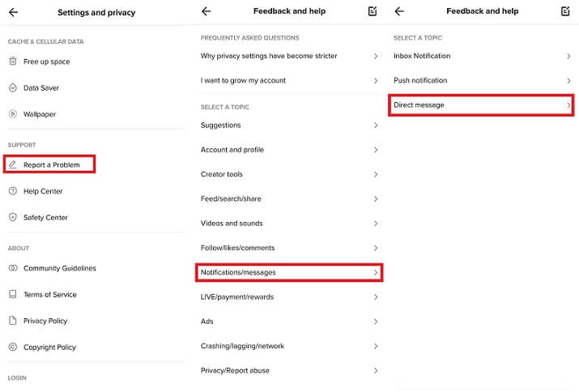Open the Privacy Policy link
Viewport: 579px width, 392px height.
(x=45, y=321)
